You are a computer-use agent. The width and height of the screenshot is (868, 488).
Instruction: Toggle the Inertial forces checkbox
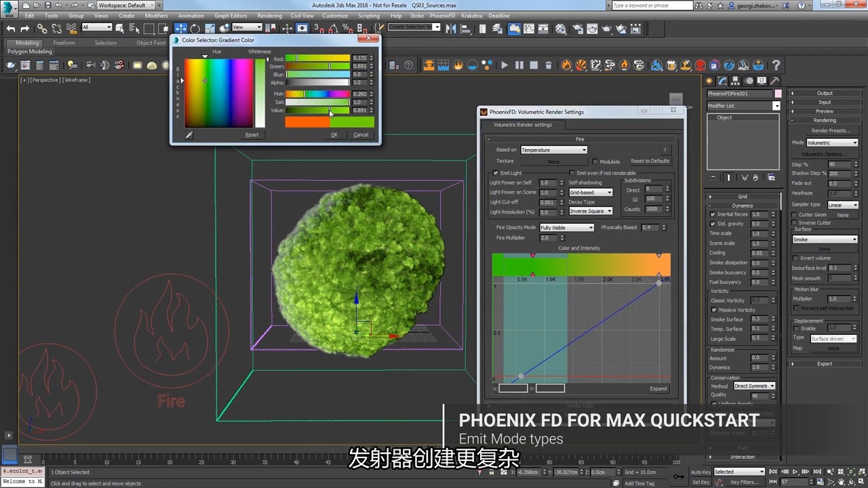point(713,214)
